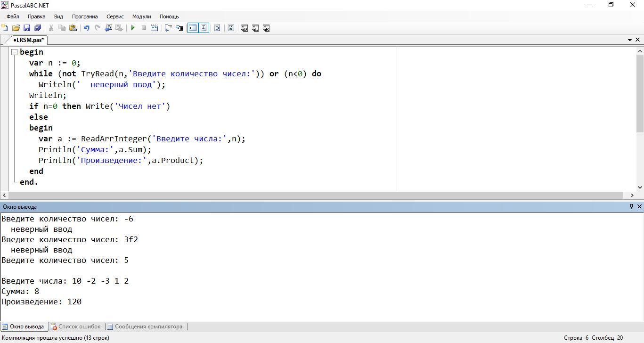Toggle the output window toolbar button
Viewport: 644px width, 343px height.
click(x=193, y=28)
